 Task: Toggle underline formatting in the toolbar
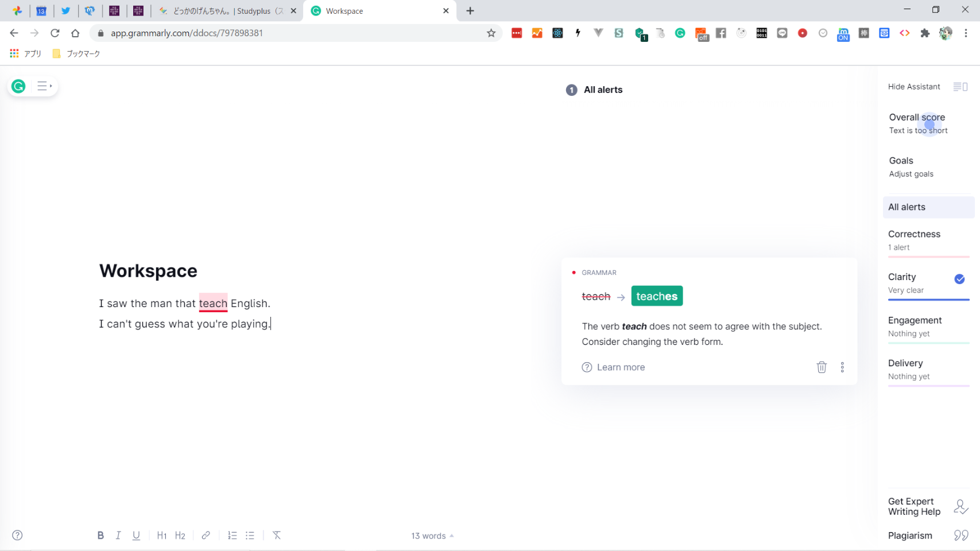136,536
